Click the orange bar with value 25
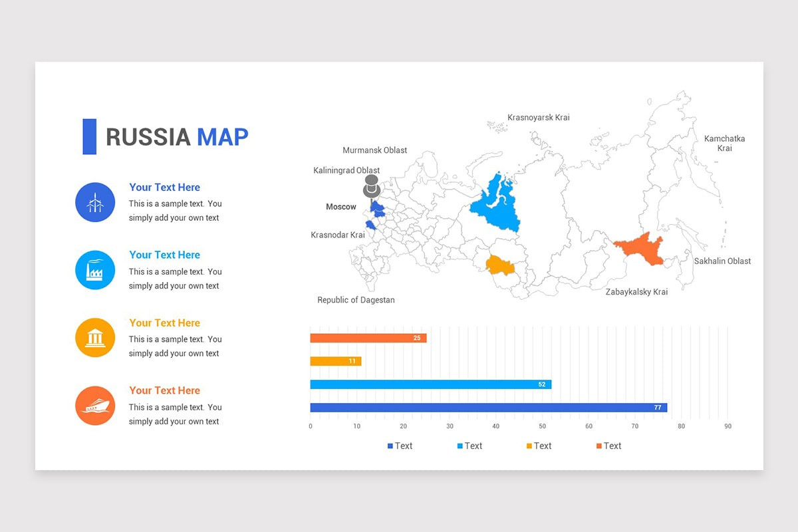This screenshot has width=798, height=532. (x=368, y=338)
